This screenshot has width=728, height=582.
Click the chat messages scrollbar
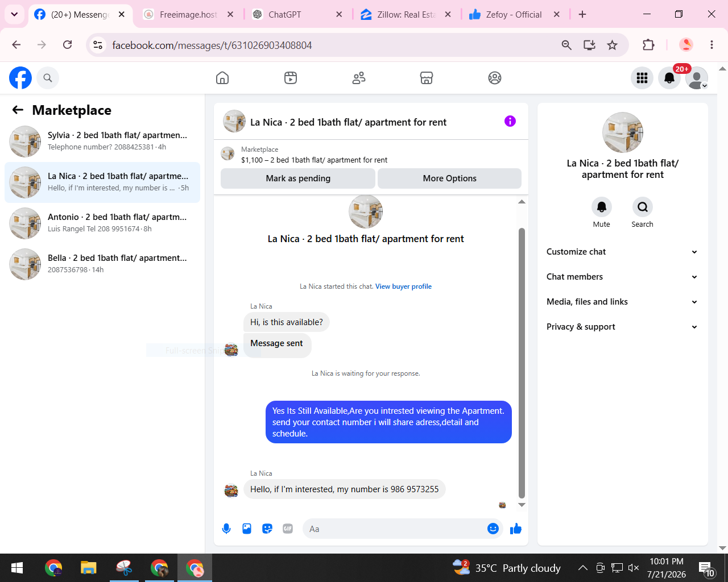(x=522, y=364)
